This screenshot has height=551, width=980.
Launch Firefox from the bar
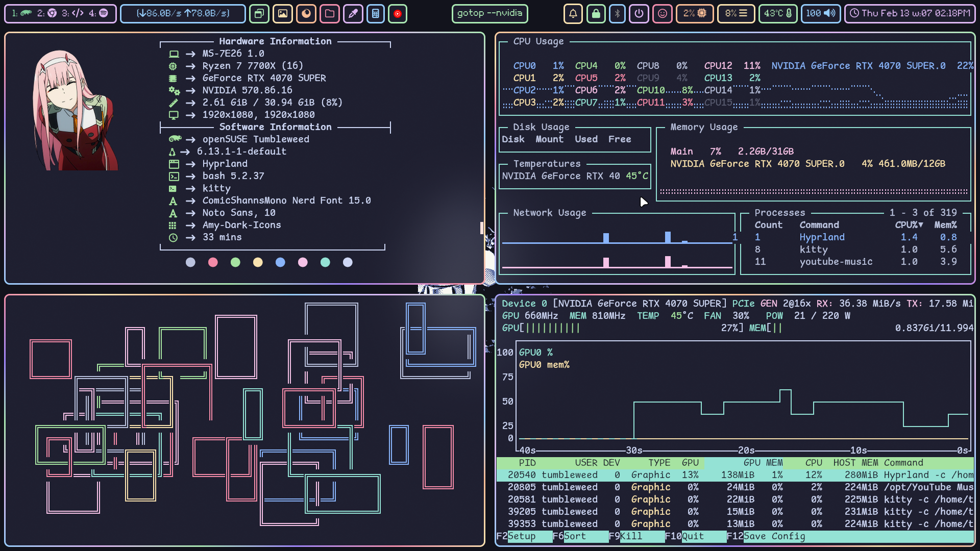pyautogui.click(x=306, y=14)
